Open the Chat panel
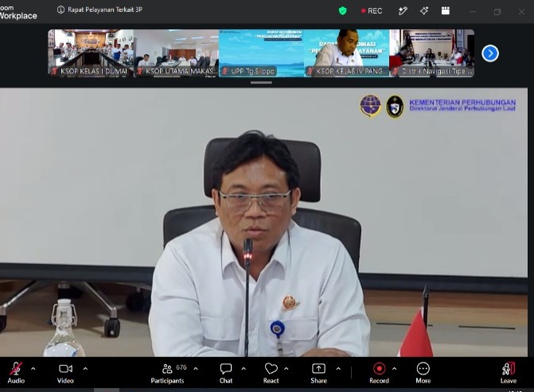The image size is (534, 392). (x=226, y=373)
